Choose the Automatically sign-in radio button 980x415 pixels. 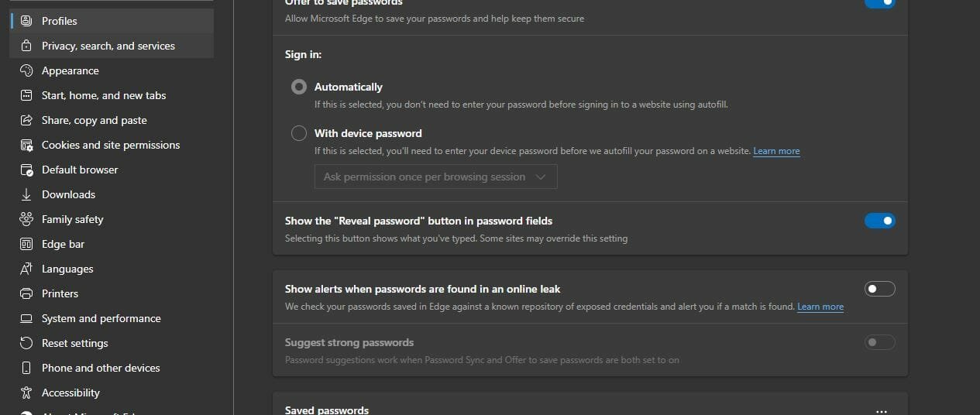click(299, 87)
